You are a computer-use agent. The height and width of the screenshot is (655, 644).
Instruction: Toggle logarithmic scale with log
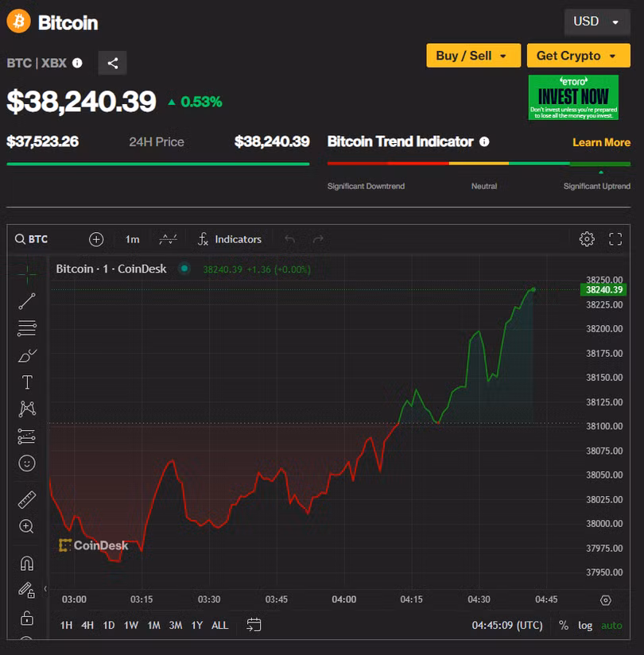[x=585, y=626]
